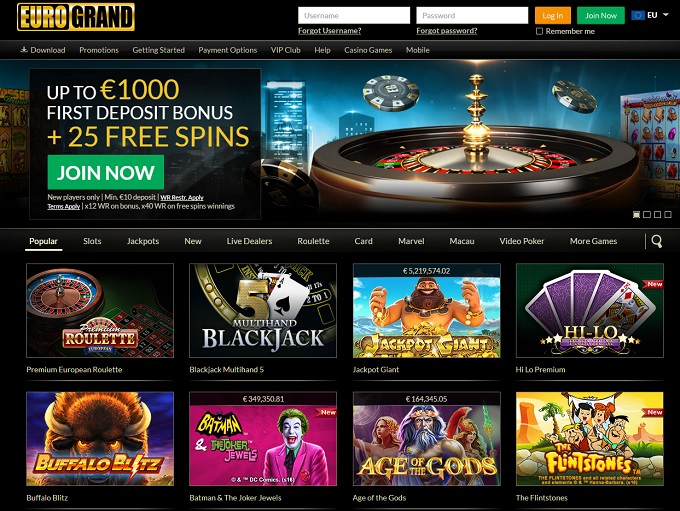
Task: Expand the EU language dropdown arrow
Action: click(666, 15)
